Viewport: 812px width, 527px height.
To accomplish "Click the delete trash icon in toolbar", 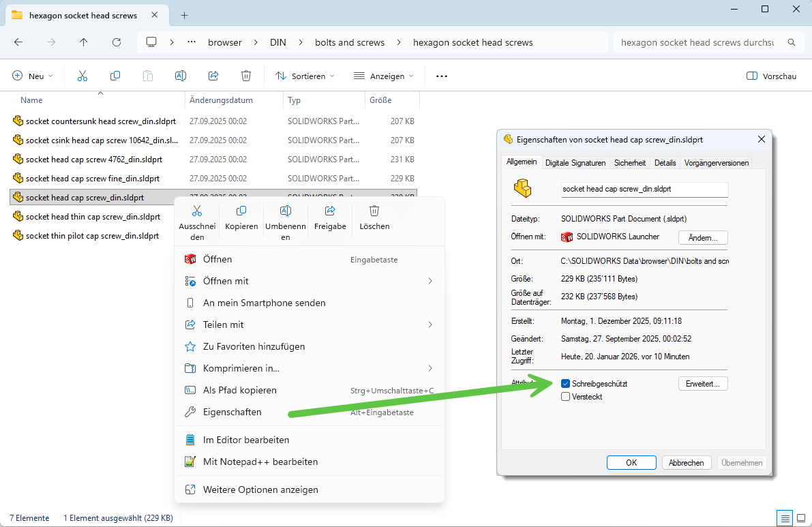I will tap(246, 76).
